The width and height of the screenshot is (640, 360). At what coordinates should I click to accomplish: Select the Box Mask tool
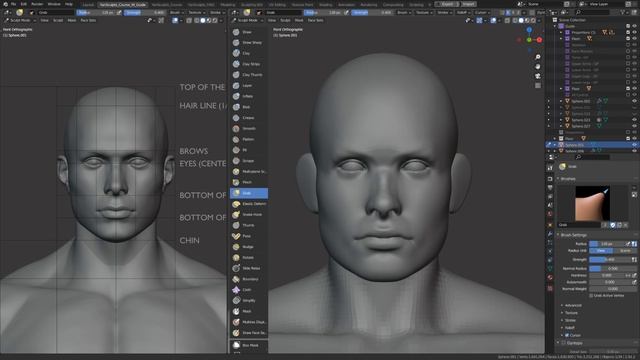(249, 345)
